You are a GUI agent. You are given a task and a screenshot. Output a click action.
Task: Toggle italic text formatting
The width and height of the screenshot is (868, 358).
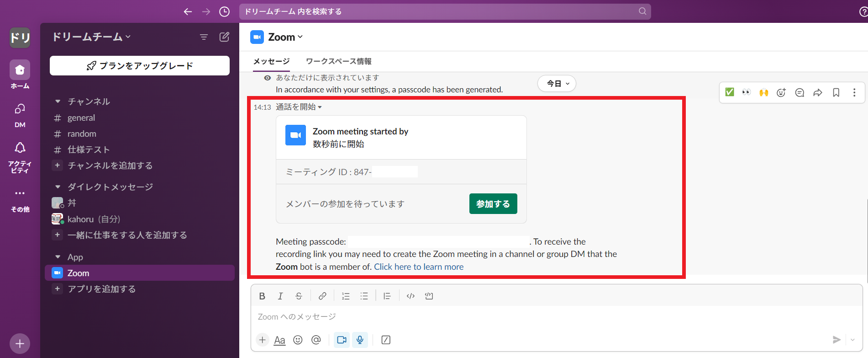point(280,296)
